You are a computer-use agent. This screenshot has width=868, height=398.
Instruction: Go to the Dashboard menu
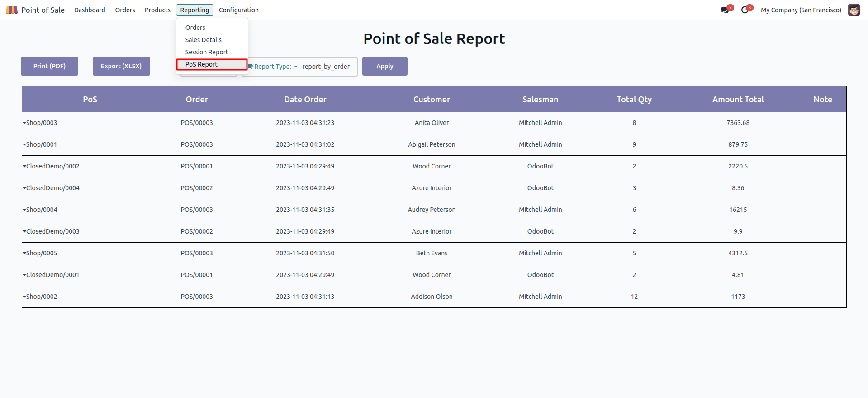90,10
